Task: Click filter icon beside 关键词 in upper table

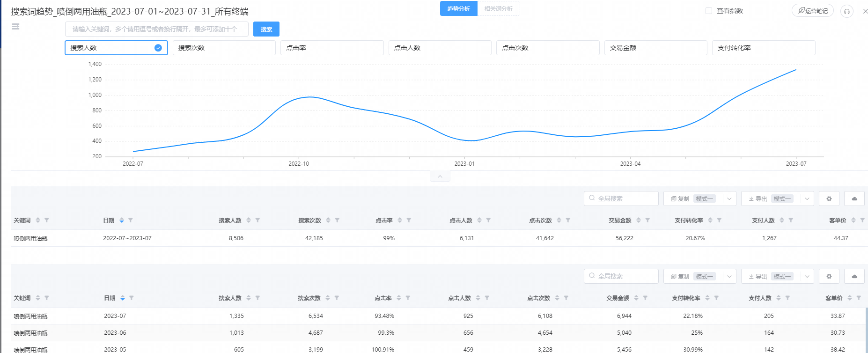Action: [47, 220]
